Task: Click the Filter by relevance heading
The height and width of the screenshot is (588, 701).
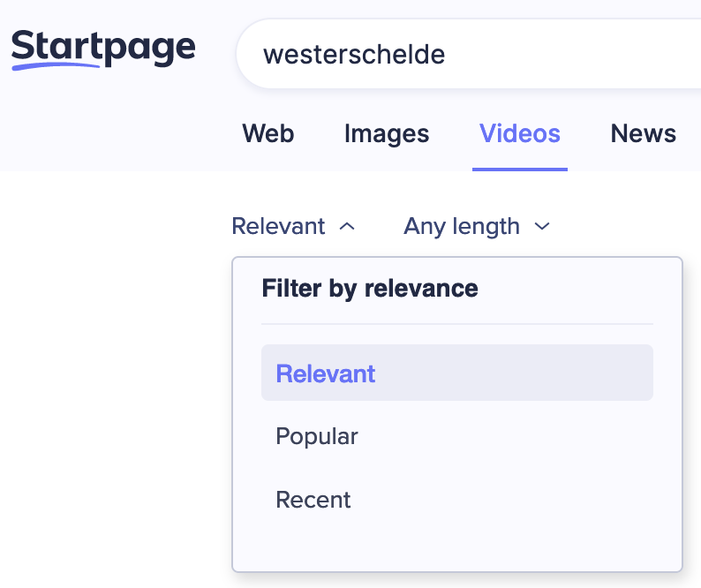Action: [370, 289]
